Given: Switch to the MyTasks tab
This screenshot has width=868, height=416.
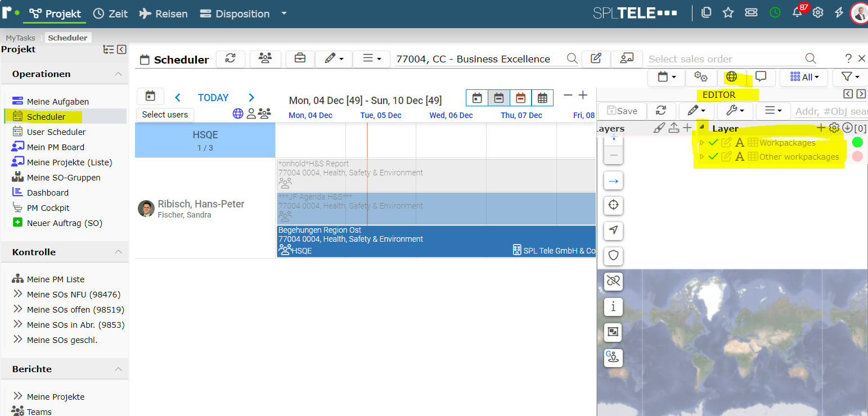Looking at the screenshot, I should tap(20, 38).
